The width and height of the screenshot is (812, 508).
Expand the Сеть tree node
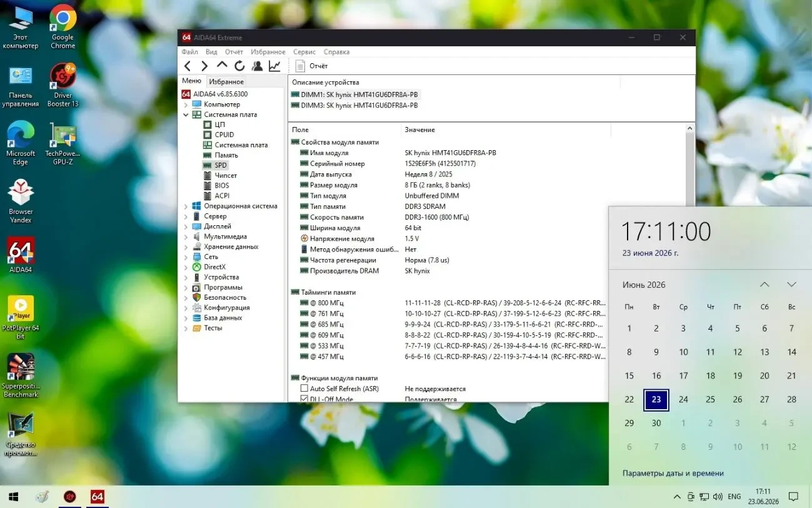pyautogui.click(x=186, y=257)
